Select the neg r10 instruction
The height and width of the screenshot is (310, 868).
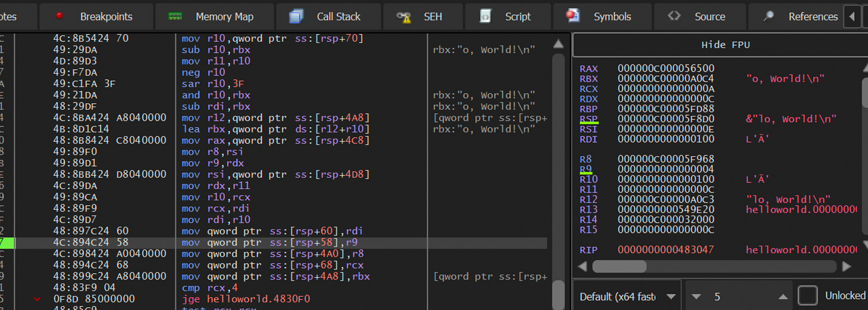[x=204, y=73]
